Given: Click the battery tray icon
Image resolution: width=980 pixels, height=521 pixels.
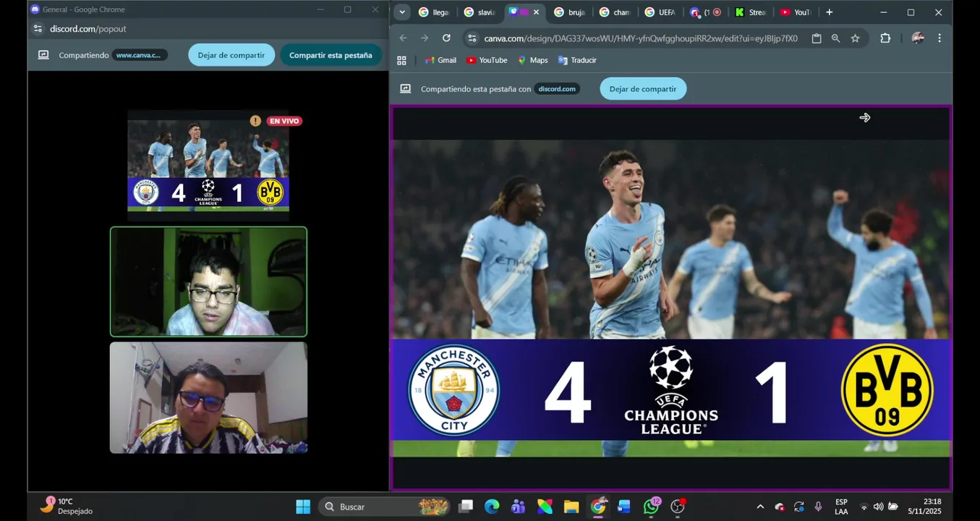Looking at the screenshot, I should click(893, 507).
